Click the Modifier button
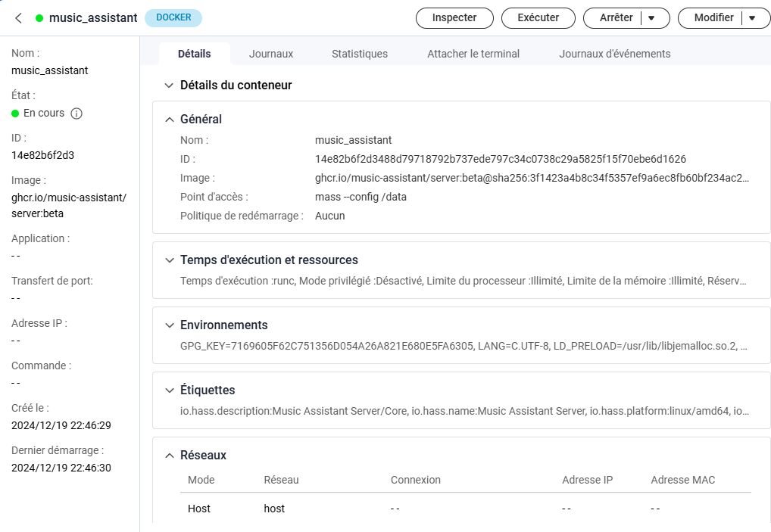The height and width of the screenshot is (532, 771). 713,18
